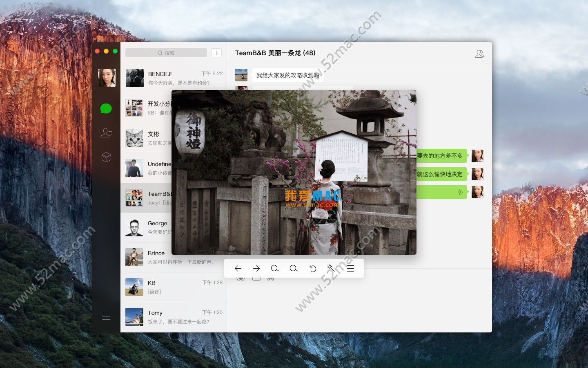View group members via the header people icon

pyautogui.click(x=479, y=53)
